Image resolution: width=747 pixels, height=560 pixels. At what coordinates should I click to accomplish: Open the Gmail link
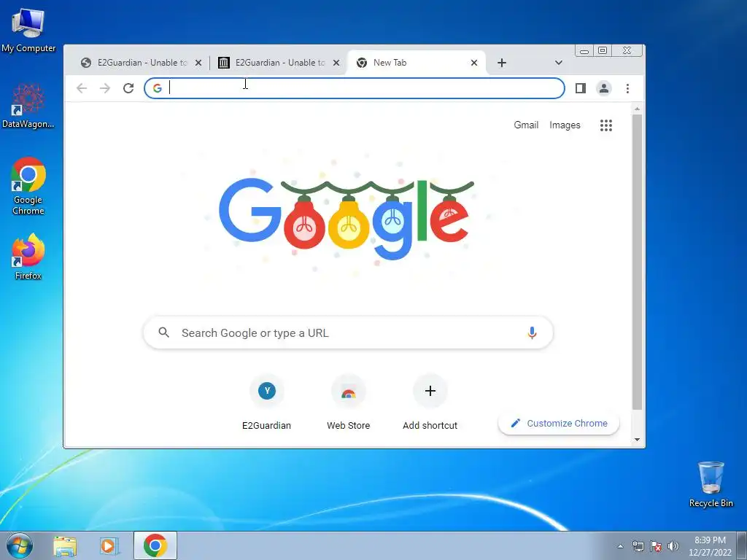click(x=526, y=125)
